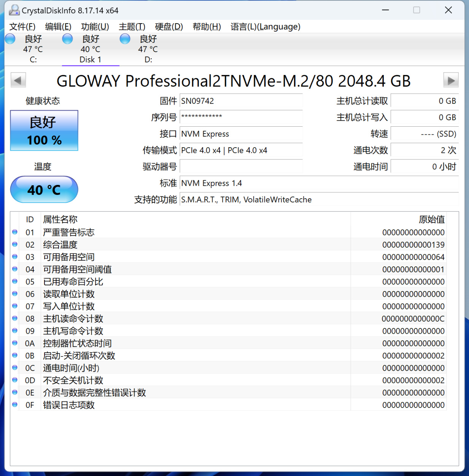Click the status dot for attribute 0E
Screen dimensions: 469x476
click(x=15, y=392)
